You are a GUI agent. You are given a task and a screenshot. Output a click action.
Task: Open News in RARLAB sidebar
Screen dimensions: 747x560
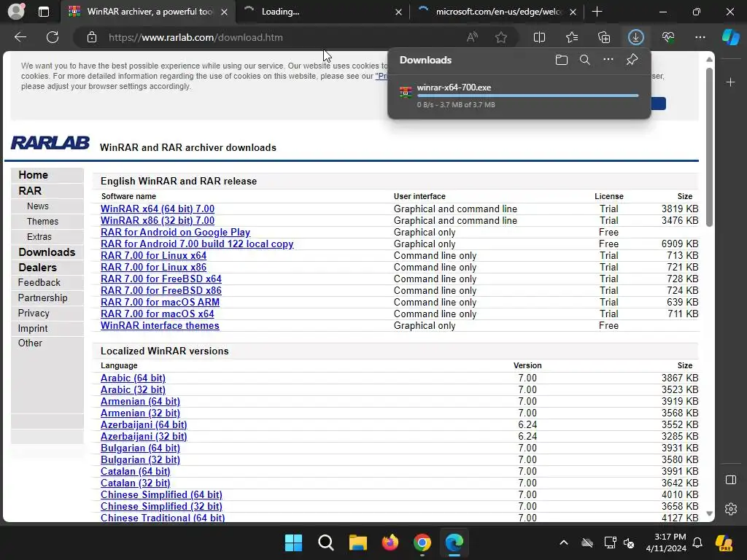click(38, 206)
